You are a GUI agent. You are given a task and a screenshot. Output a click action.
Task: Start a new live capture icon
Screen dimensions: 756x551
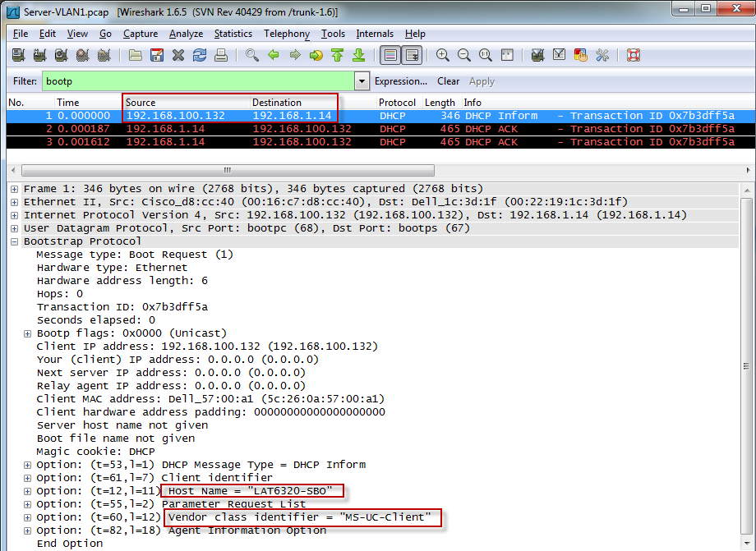(61, 55)
